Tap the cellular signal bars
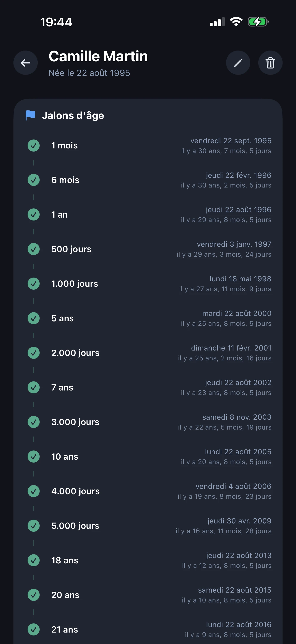Viewport: 296px width, 644px height. (217, 22)
